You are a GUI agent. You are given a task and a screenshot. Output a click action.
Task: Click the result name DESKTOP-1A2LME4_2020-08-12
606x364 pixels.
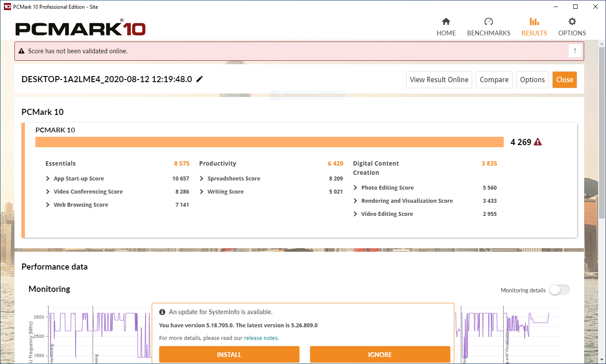pos(107,79)
